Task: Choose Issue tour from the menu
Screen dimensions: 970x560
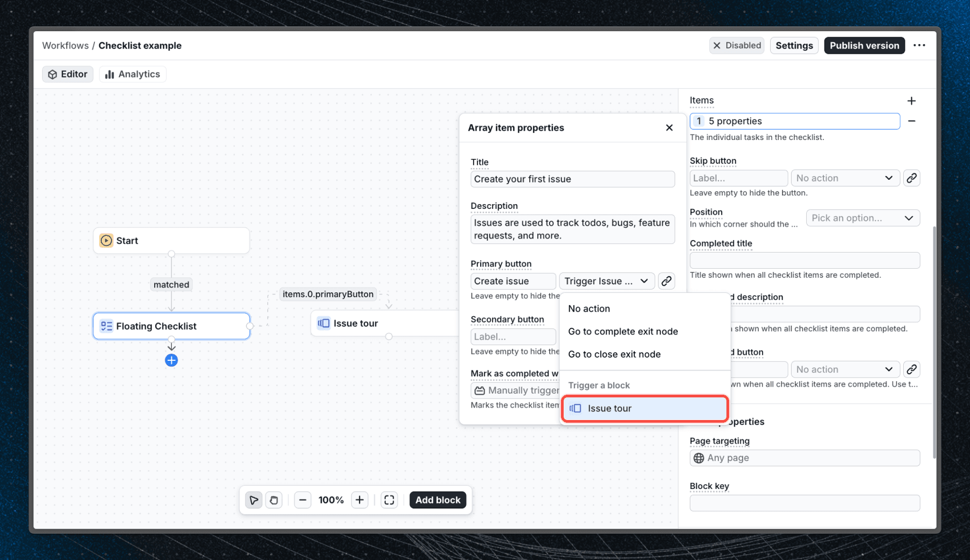Action: tap(645, 409)
